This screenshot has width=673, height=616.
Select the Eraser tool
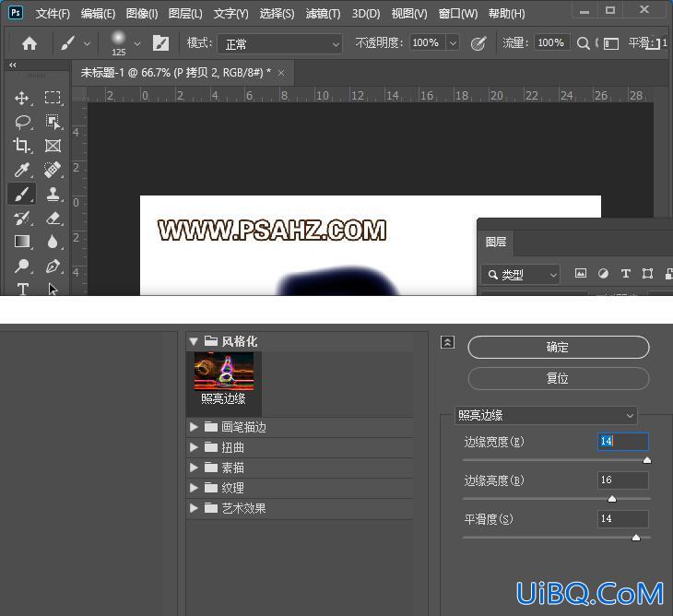(x=53, y=218)
